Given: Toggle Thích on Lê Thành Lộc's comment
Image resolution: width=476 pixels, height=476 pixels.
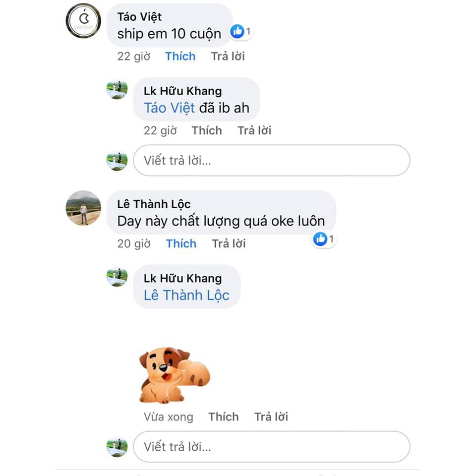Looking at the screenshot, I should click(x=181, y=244).
